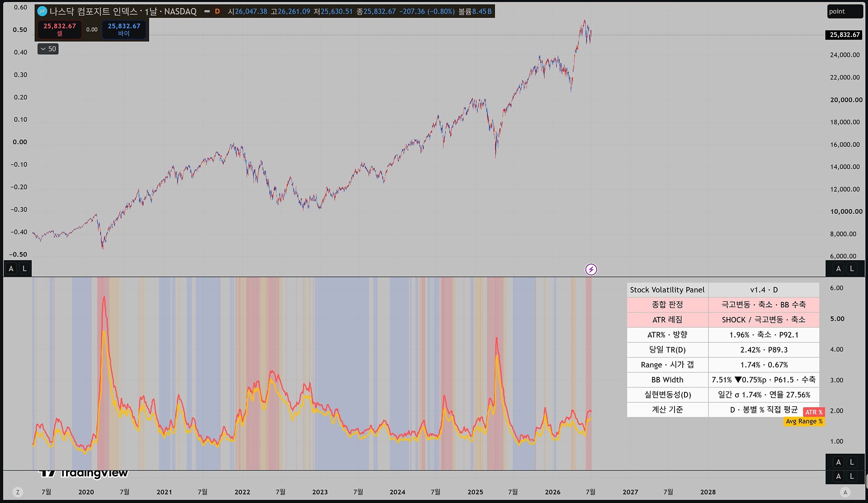Click the 3.00 label on the volatility scale
The height and width of the screenshot is (503, 868).
(x=836, y=380)
